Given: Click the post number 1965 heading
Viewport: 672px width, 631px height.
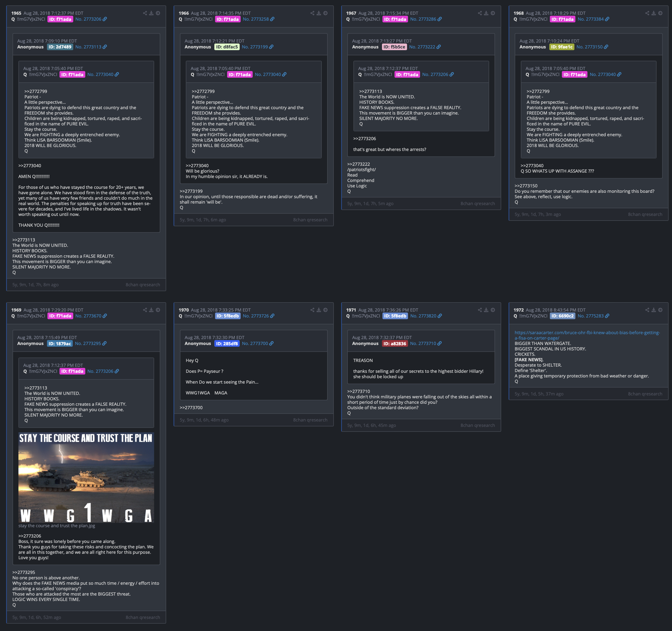Looking at the screenshot, I should tap(16, 13).
